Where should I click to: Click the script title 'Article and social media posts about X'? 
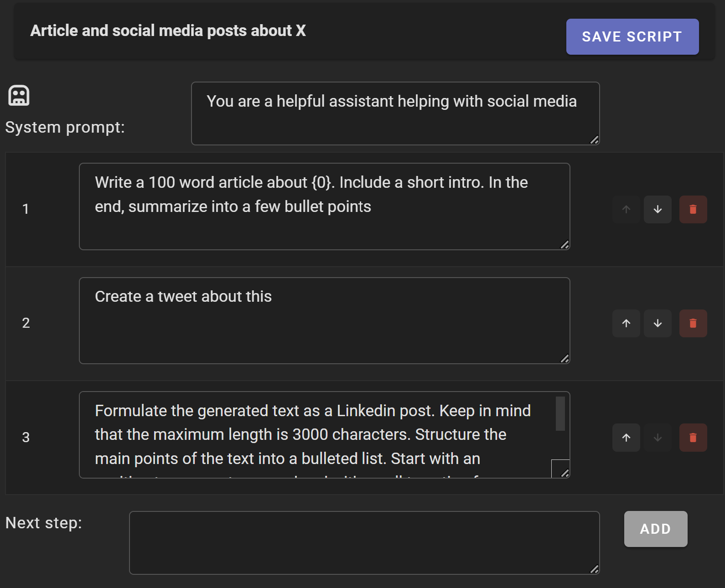pos(168,31)
